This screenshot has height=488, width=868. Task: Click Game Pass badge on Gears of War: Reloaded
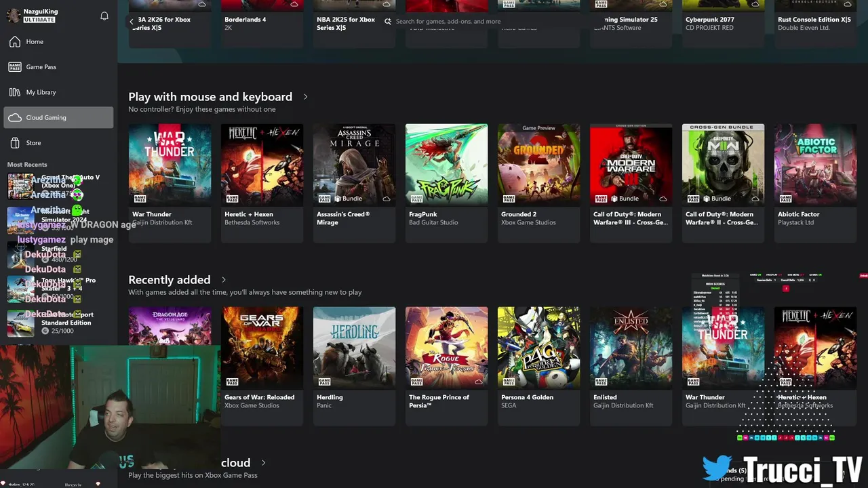[232, 382]
